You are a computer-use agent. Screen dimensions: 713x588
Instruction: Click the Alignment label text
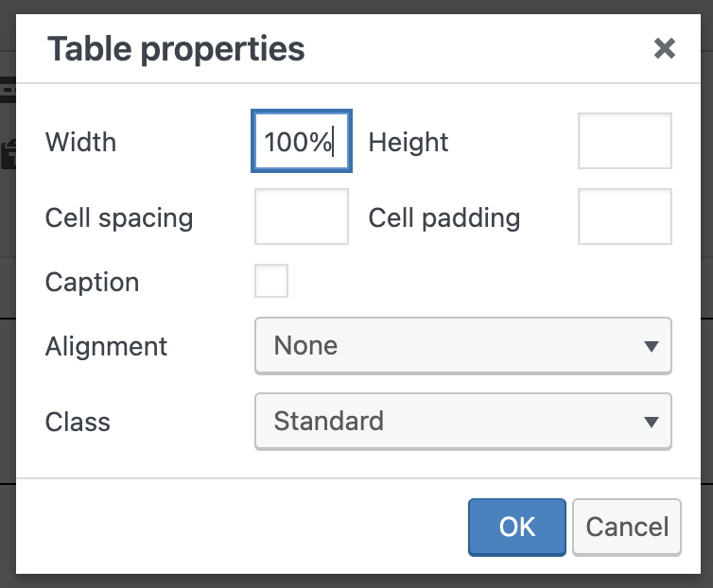[x=106, y=346]
